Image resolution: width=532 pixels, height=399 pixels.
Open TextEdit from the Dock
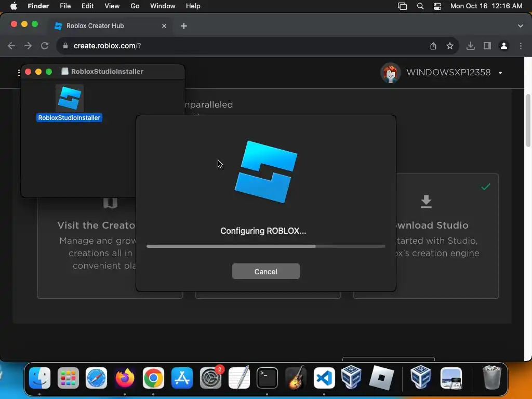pos(239,378)
